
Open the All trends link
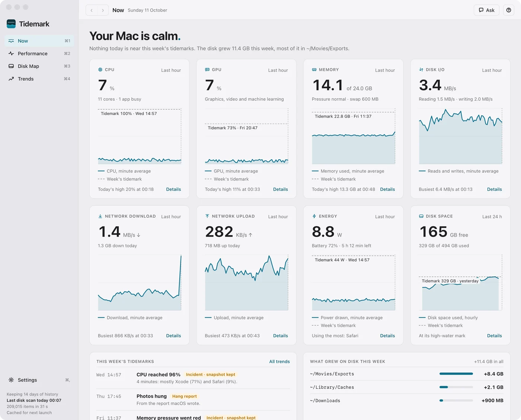pyautogui.click(x=279, y=362)
